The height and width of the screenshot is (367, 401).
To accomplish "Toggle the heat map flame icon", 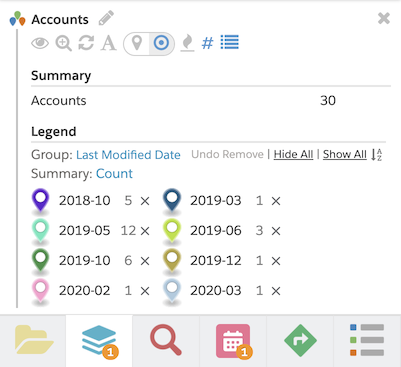I will (x=187, y=43).
